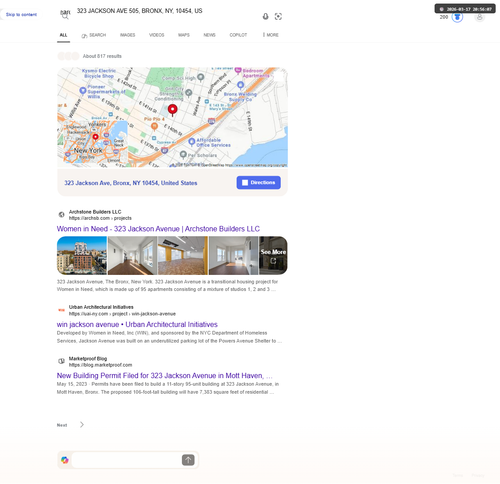This screenshot has width=500, height=484.
Task: Open visual search camera icon
Action: point(278,16)
